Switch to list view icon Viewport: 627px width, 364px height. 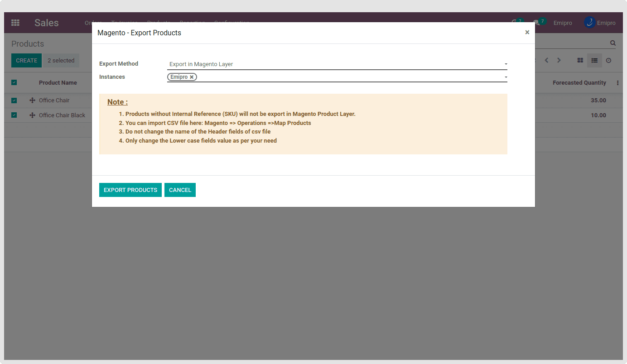594,60
